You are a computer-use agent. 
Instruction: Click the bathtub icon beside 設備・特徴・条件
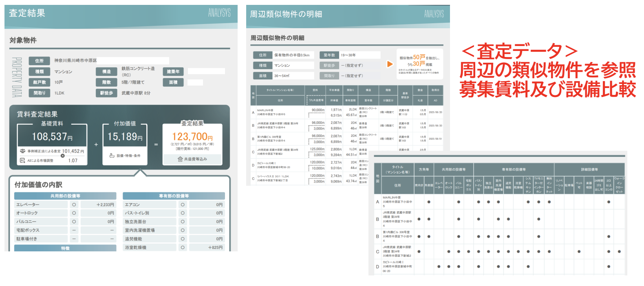(x=112, y=156)
